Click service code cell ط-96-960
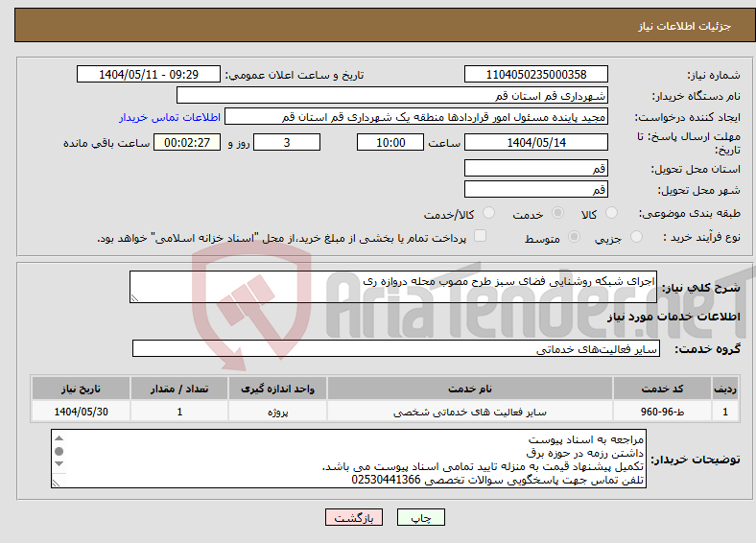 point(663,412)
